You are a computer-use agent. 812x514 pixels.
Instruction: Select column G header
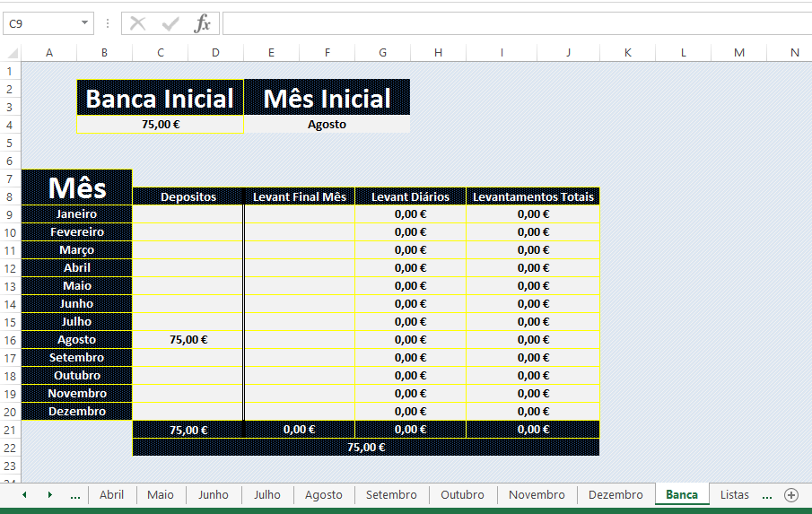pyautogui.click(x=382, y=53)
